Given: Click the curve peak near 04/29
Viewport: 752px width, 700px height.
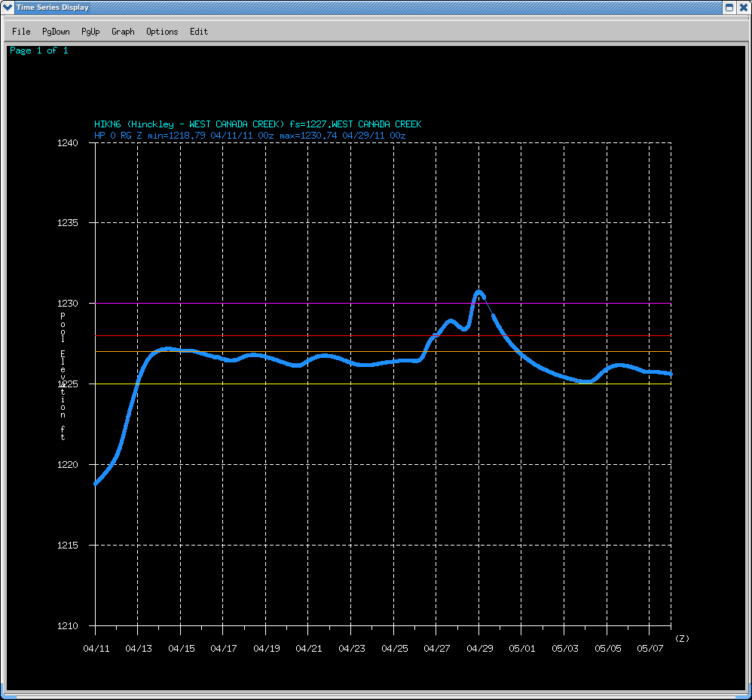Looking at the screenshot, I should 478,292.
